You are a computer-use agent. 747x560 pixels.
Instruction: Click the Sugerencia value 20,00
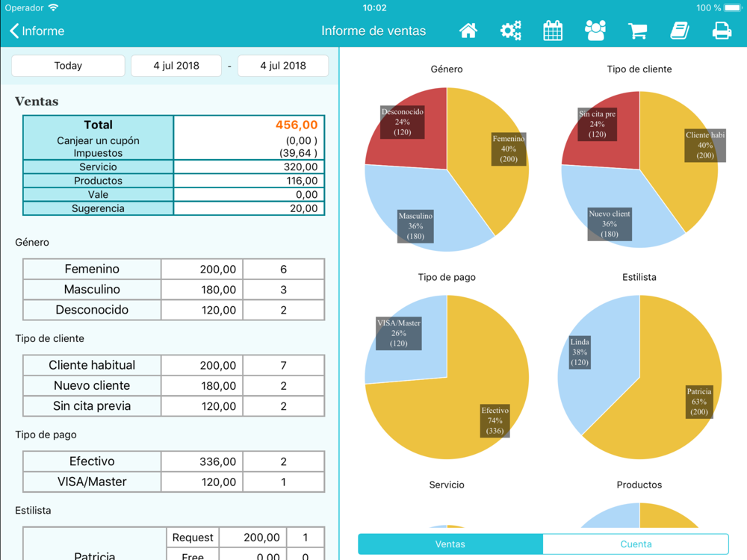[x=303, y=208]
